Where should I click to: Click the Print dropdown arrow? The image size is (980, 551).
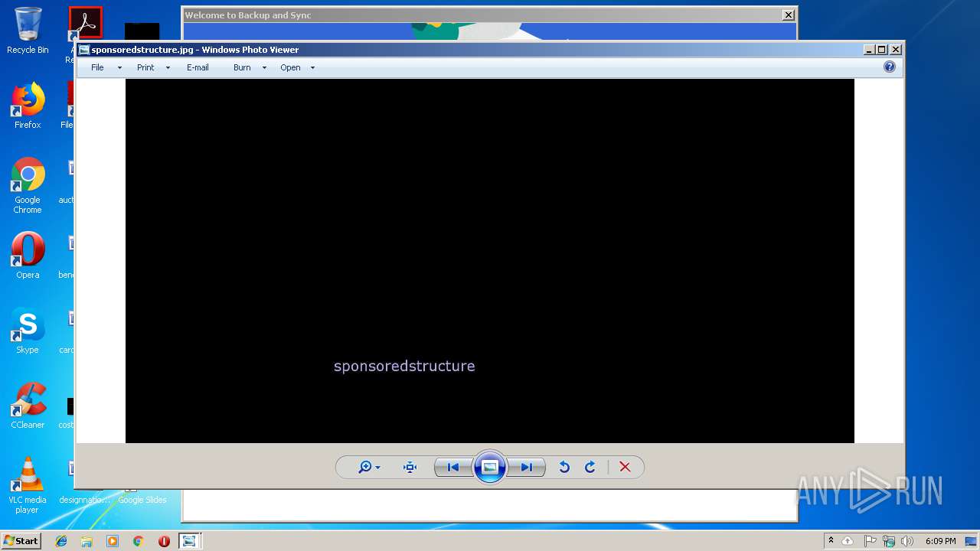pos(168,68)
